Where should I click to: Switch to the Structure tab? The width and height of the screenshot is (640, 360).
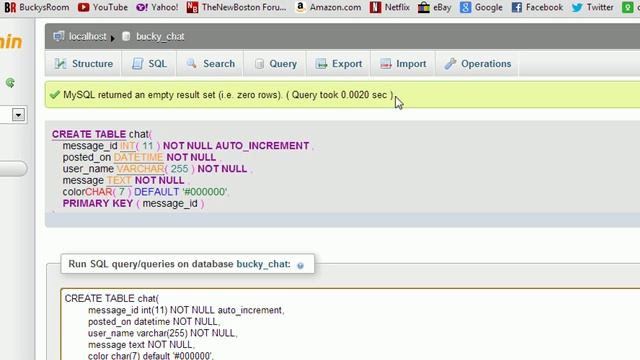pos(84,64)
